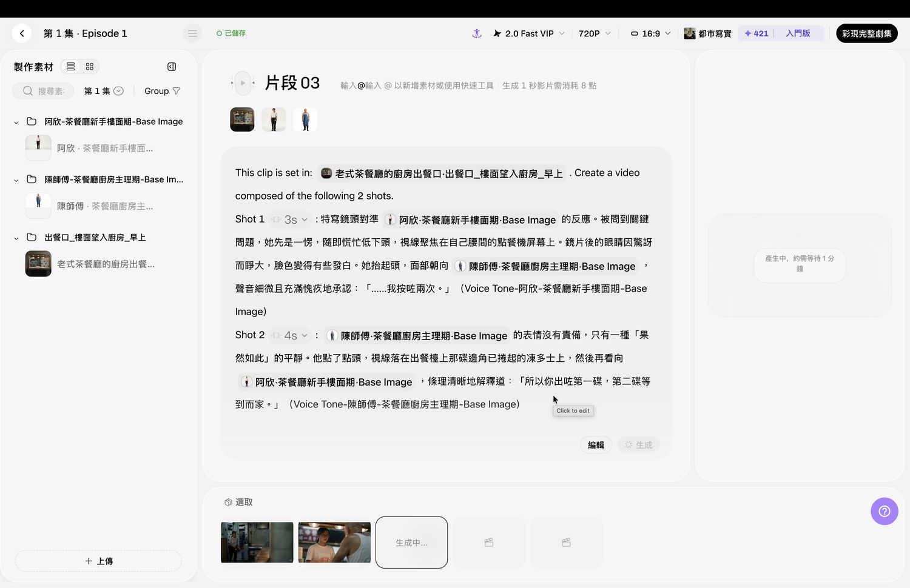910x588 pixels.
Task: Click the 生成 generate button
Action: 638,445
